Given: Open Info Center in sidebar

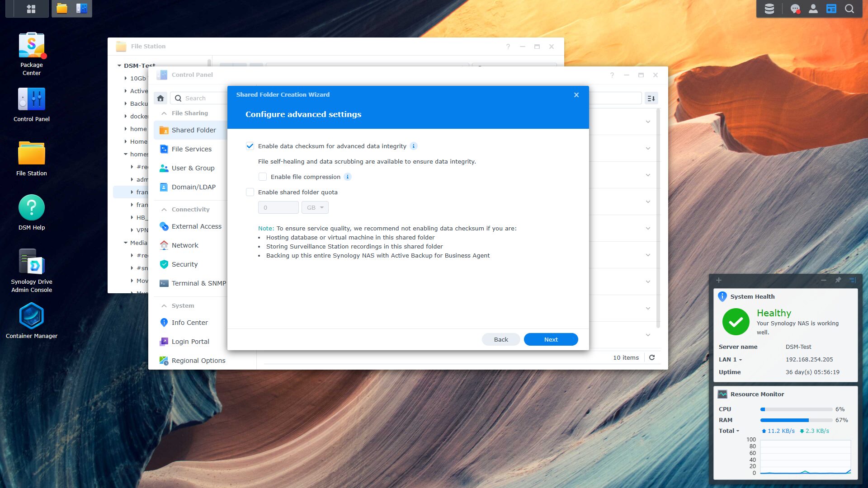Looking at the screenshot, I should point(190,323).
